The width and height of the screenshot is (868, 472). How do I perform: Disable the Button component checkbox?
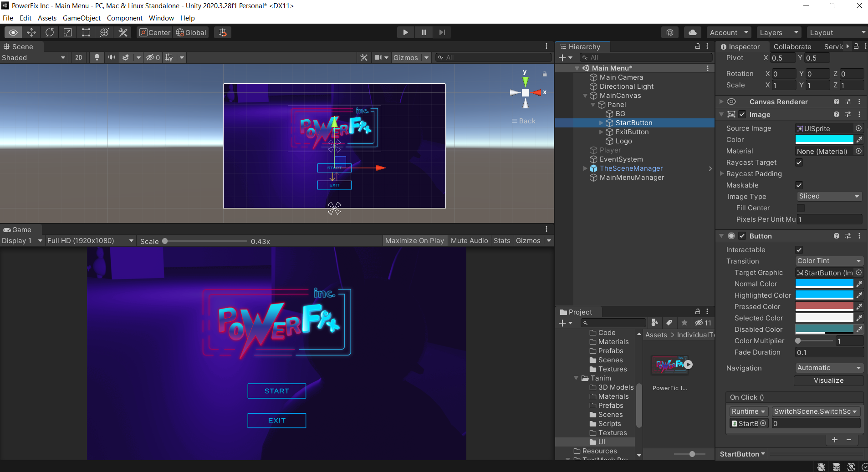pos(742,236)
